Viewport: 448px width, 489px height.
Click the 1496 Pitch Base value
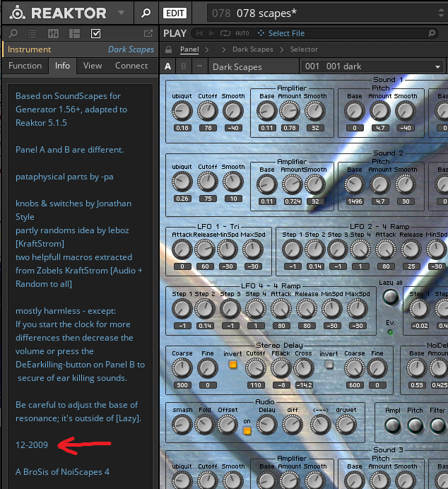pos(355,201)
